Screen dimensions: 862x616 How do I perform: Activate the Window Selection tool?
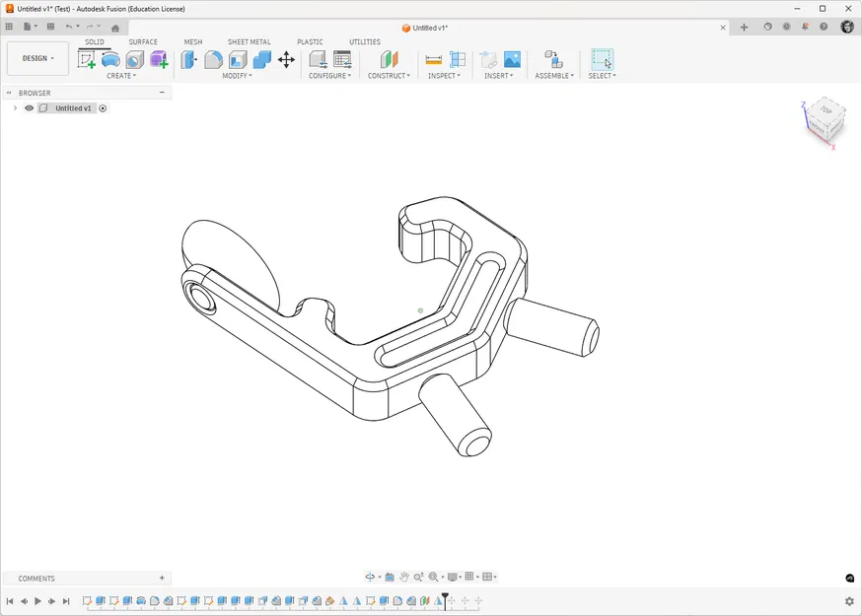click(602, 59)
